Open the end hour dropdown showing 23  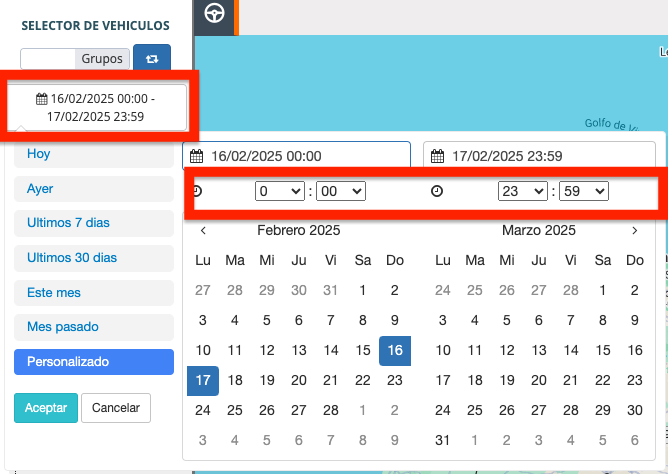522,190
